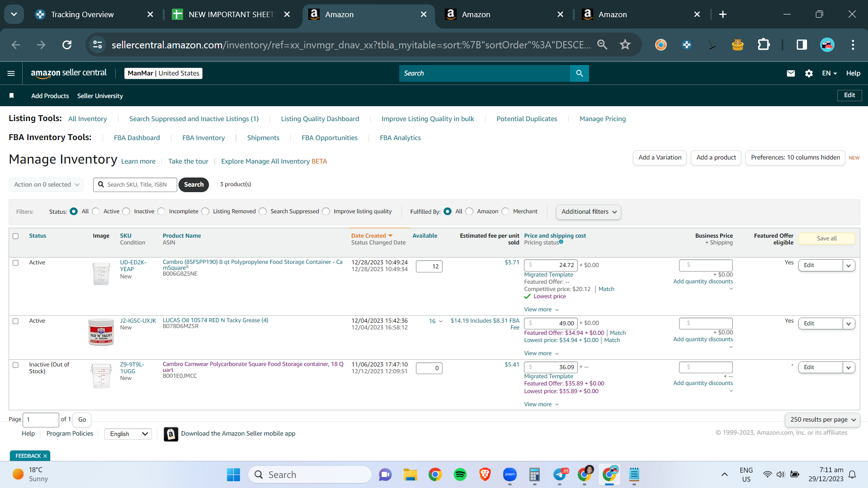This screenshot has width=868, height=488.
Task: Open the EN language menu in header
Action: (830, 73)
